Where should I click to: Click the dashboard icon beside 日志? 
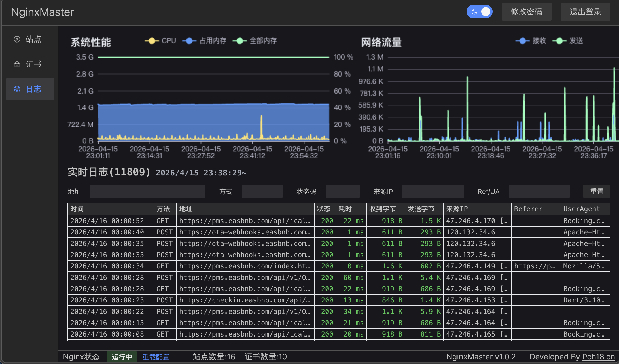17,89
